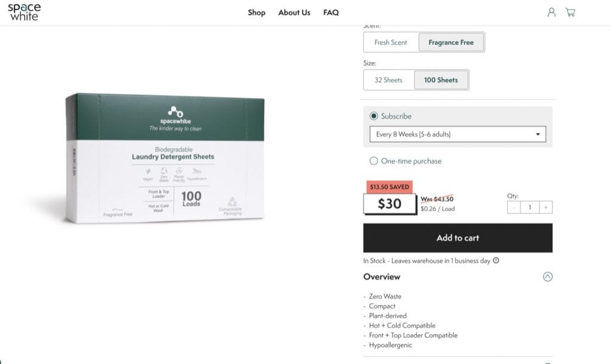
Task: Click the Add to cart button
Action: coord(458,238)
